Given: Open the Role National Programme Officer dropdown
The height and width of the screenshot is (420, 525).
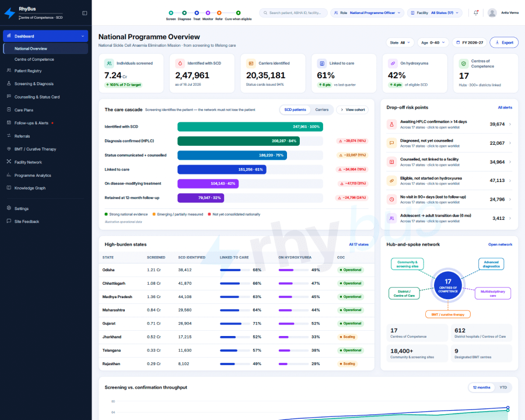Looking at the screenshot, I should (367, 13).
